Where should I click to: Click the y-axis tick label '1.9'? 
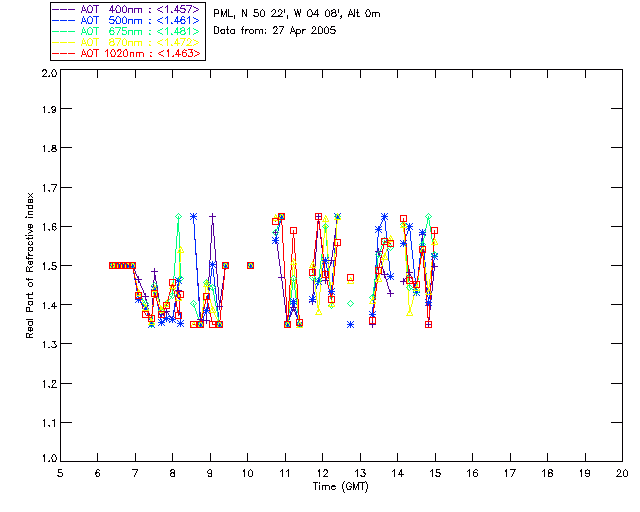click(49, 109)
